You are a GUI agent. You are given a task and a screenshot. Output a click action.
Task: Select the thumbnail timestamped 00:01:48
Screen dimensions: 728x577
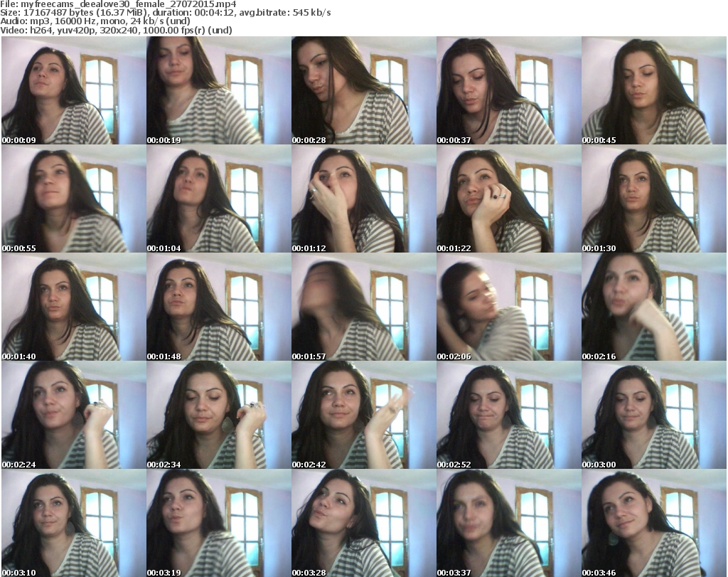click(219, 307)
